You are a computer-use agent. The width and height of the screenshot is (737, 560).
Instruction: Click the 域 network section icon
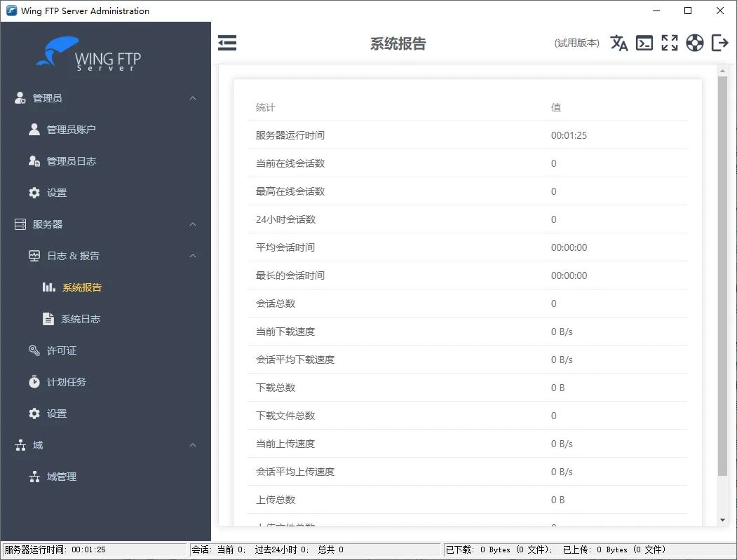[x=20, y=445]
